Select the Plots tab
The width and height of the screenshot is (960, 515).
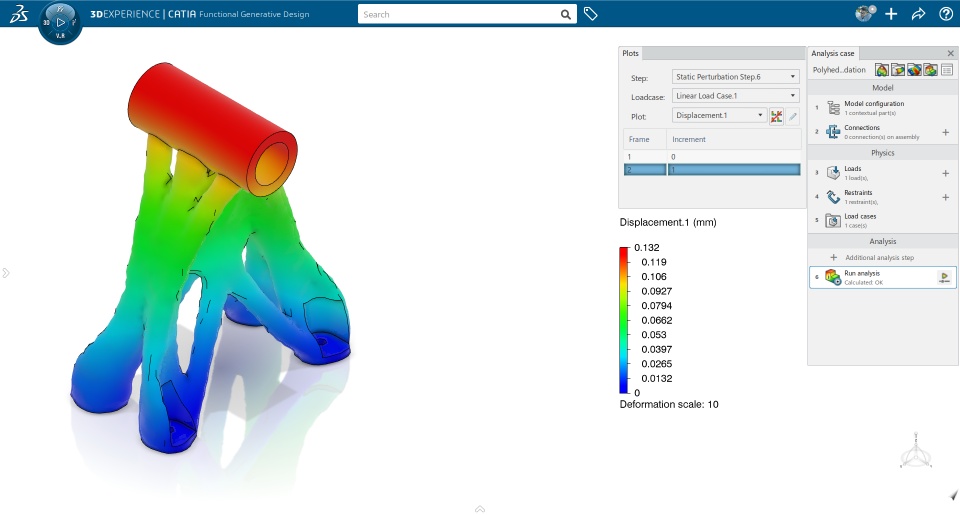point(631,53)
